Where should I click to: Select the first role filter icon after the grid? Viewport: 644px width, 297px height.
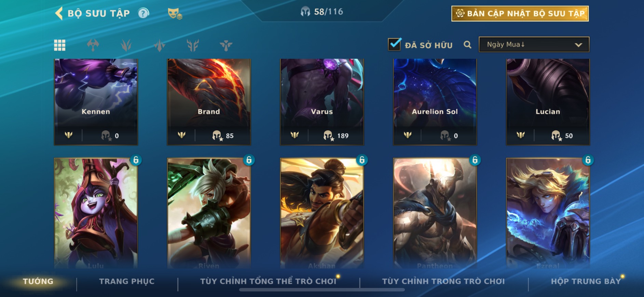[x=93, y=45]
